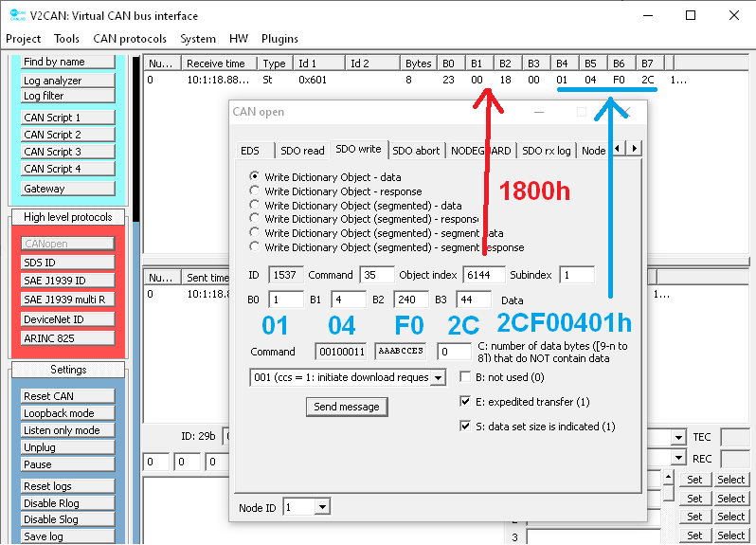Screen dimensions: 756x545
Task: Click the Pause button
Action: pyautogui.click(x=67, y=464)
